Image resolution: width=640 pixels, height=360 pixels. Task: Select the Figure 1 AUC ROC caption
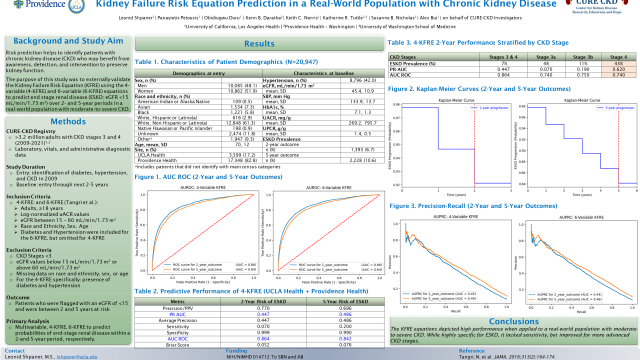pyautogui.click(x=209, y=177)
